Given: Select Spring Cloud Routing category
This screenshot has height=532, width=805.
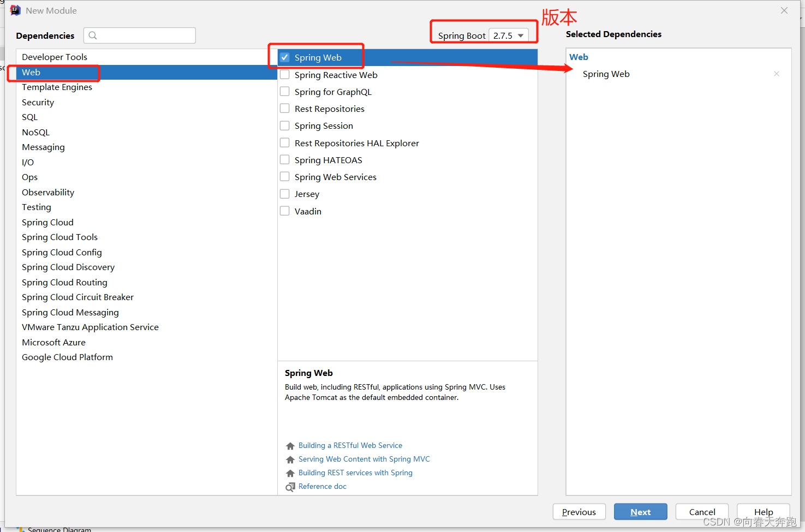Looking at the screenshot, I should click(x=147, y=282).
